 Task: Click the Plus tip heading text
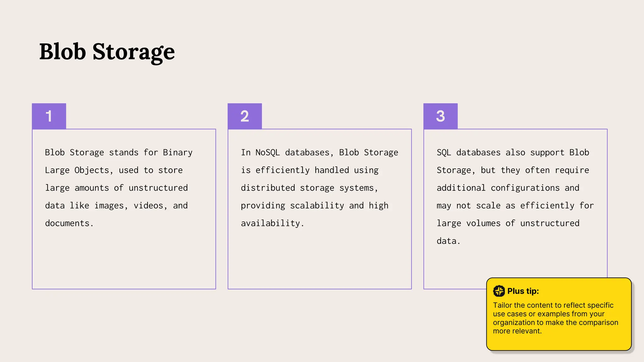(523, 291)
